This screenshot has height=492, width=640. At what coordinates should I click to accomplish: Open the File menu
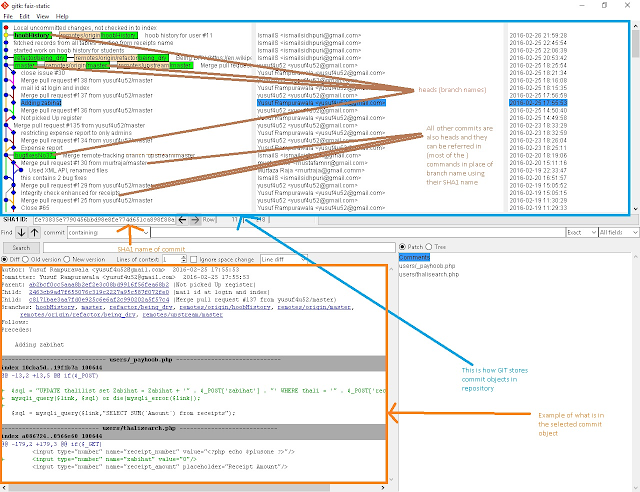[x=8, y=16]
